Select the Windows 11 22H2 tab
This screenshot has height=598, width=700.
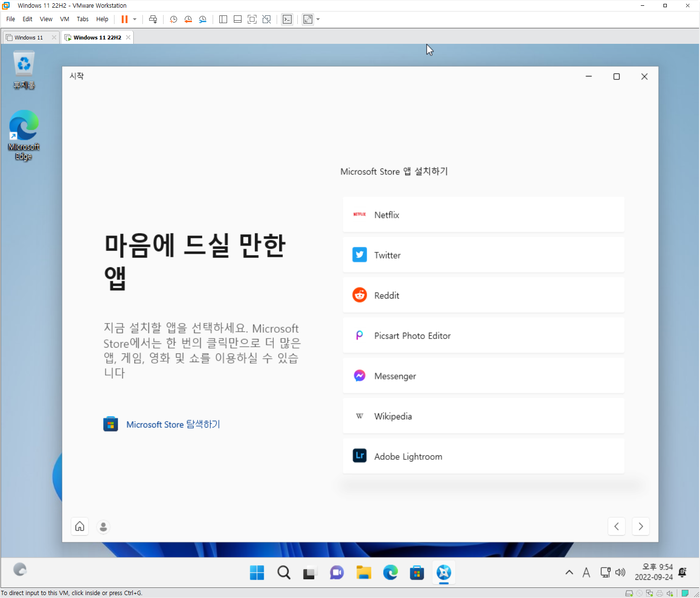click(x=96, y=38)
